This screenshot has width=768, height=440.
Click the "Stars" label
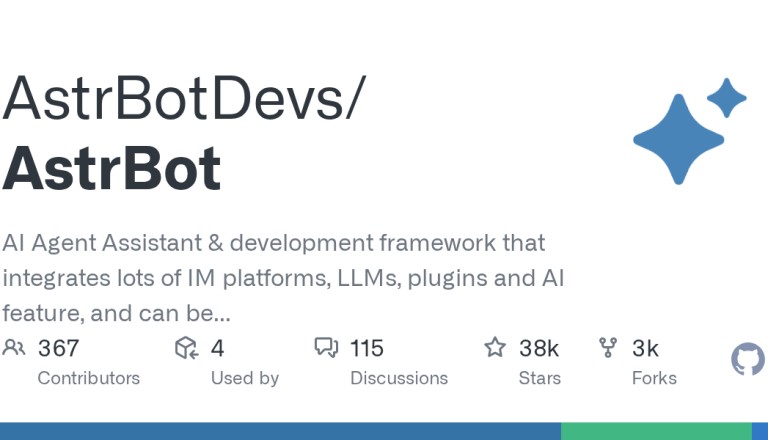(540, 378)
